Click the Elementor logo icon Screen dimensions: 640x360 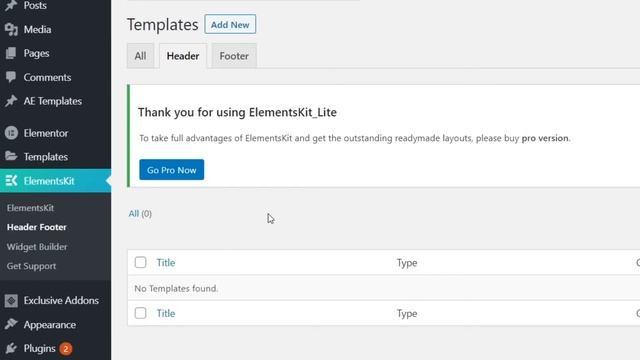click(x=11, y=133)
